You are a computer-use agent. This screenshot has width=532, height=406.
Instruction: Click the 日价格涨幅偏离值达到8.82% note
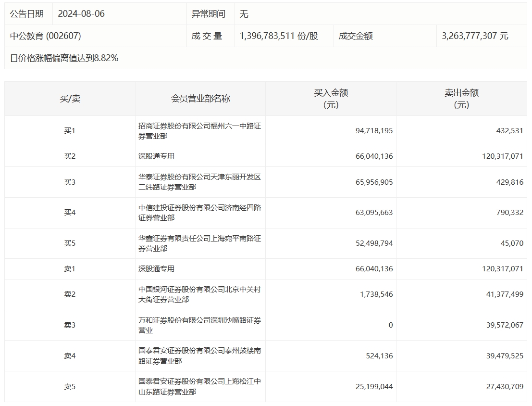(x=64, y=58)
